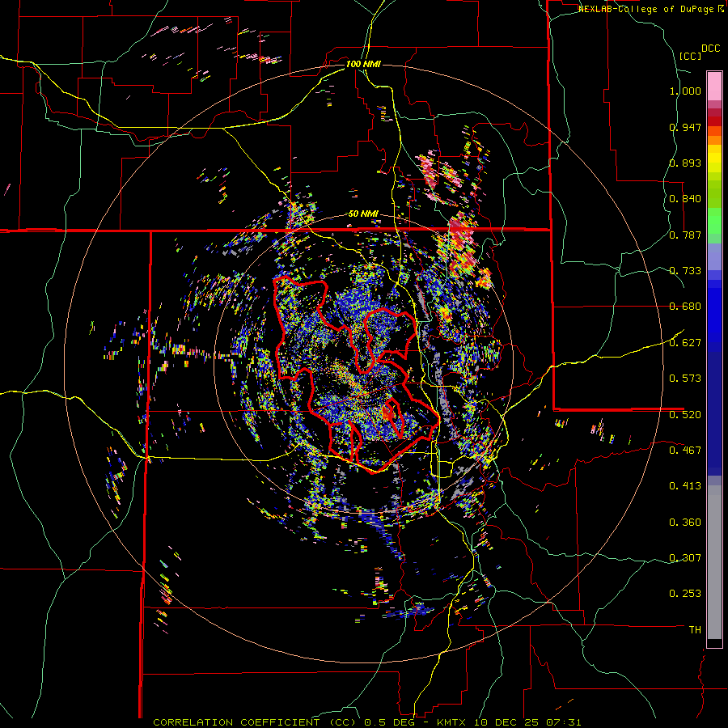Click the [CC] units label
Screen dimensions: 728x728
tap(689, 56)
